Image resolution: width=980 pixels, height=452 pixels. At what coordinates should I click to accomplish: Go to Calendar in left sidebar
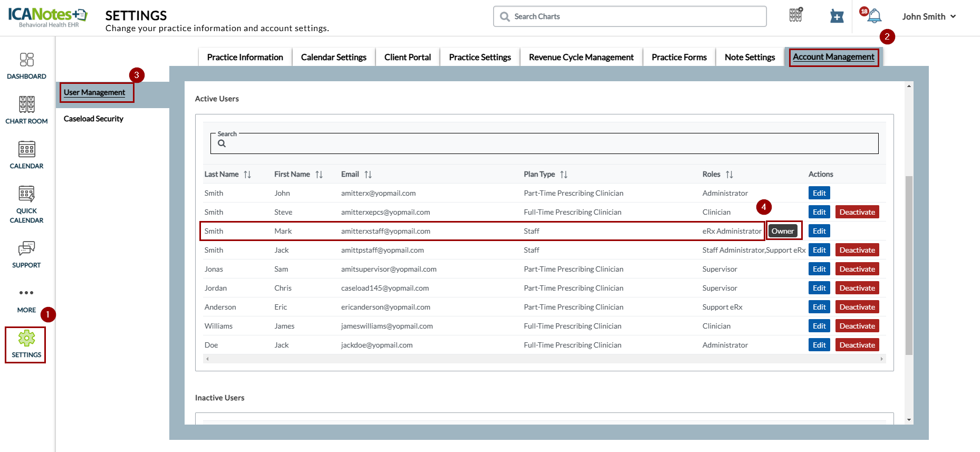tap(26, 155)
